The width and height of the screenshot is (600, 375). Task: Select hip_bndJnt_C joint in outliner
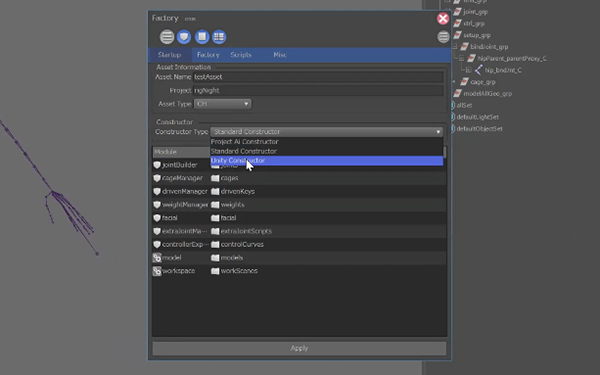503,70
